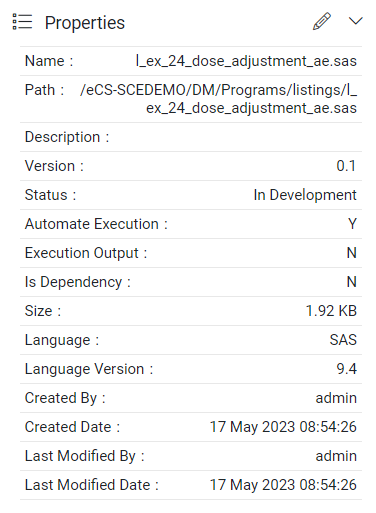This screenshot has width=376, height=513.
Task: Click the In Development status value
Action: tap(305, 195)
